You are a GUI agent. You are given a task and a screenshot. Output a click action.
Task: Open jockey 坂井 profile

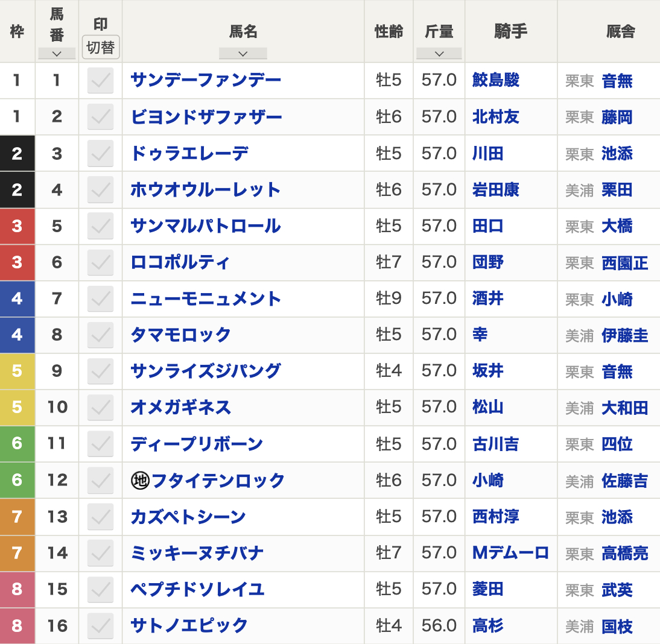click(488, 371)
